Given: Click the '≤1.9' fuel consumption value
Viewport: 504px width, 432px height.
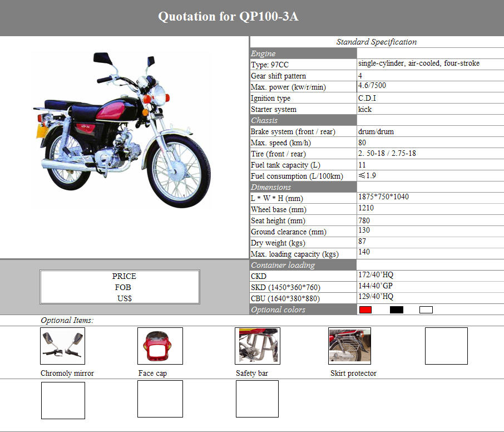Looking at the screenshot, I should click(x=367, y=175).
